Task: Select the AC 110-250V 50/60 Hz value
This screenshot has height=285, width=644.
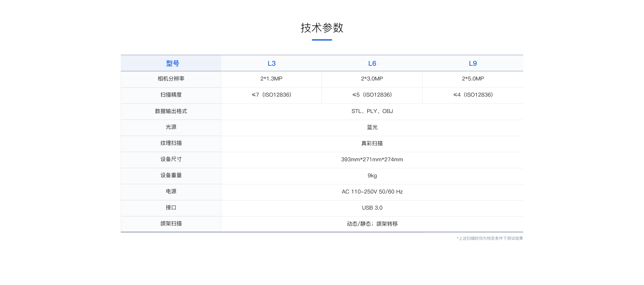Action: (372, 192)
